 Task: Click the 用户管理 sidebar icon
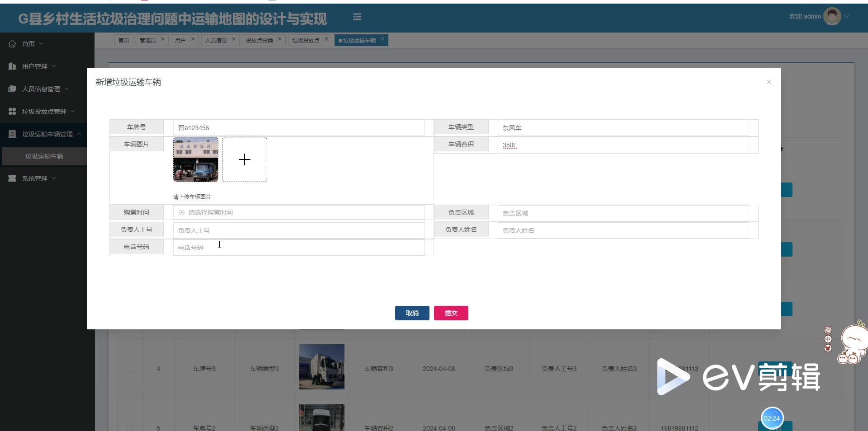[x=12, y=66]
